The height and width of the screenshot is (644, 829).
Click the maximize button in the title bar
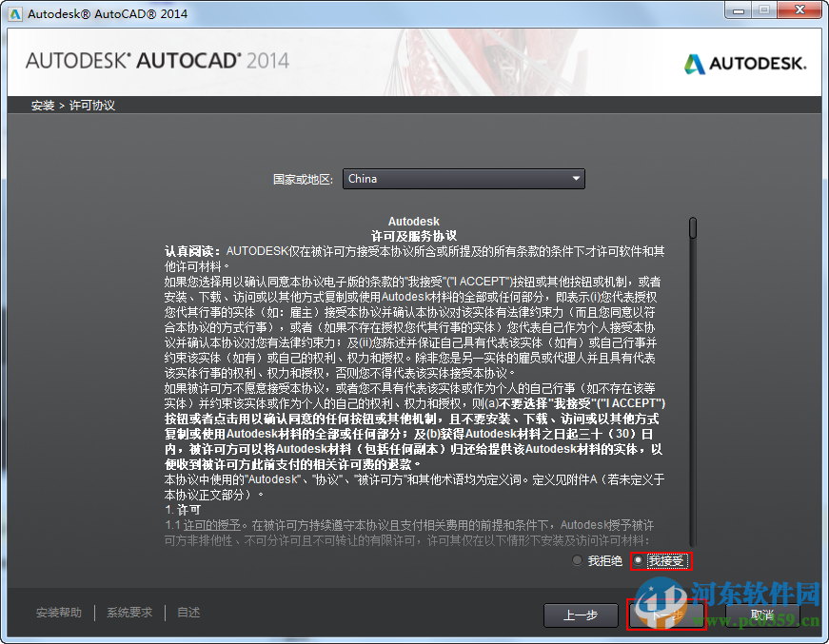click(762, 10)
